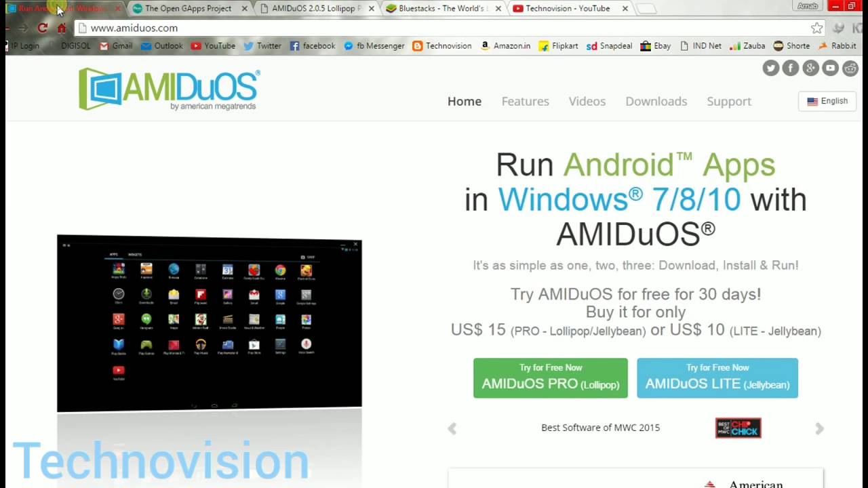Viewport: 868px width, 488px height.
Task: Click the Chip Chick award badge
Action: tap(738, 428)
